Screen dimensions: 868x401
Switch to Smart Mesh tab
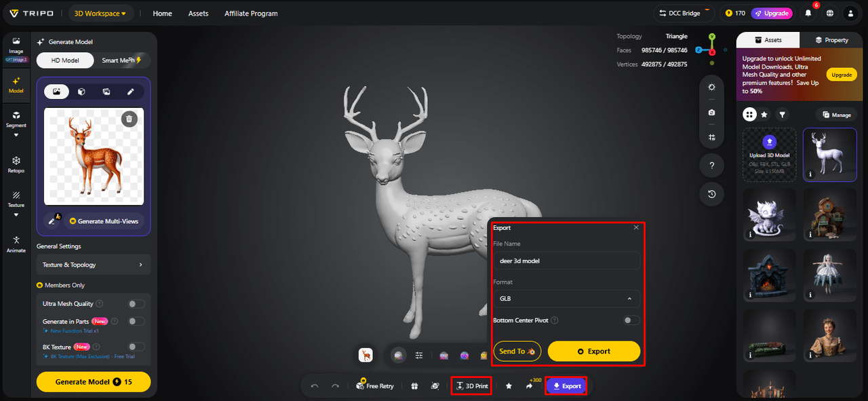coord(122,60)
